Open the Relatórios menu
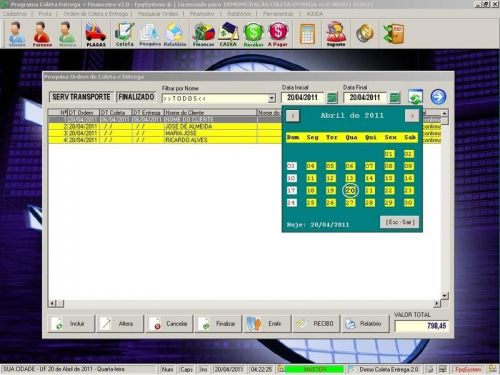Screen dimensions: 500x375 [x=239, y=14]
